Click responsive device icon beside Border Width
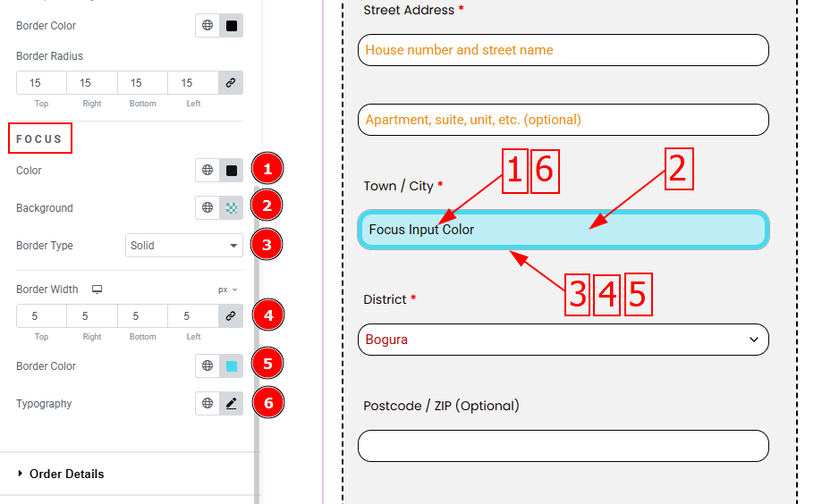The width and height of the screenshot is (839, 504). (97, 290)
